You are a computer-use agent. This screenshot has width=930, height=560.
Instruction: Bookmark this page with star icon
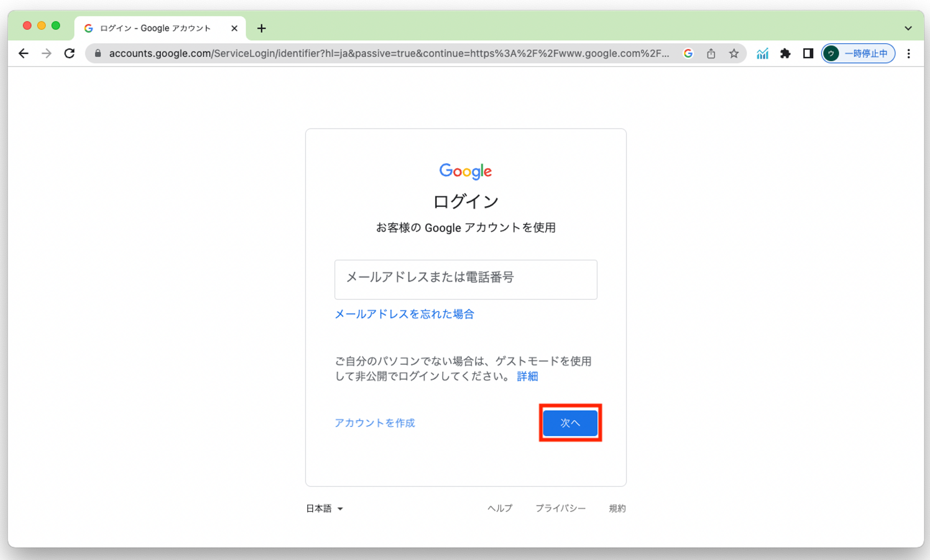pos(734,53)
